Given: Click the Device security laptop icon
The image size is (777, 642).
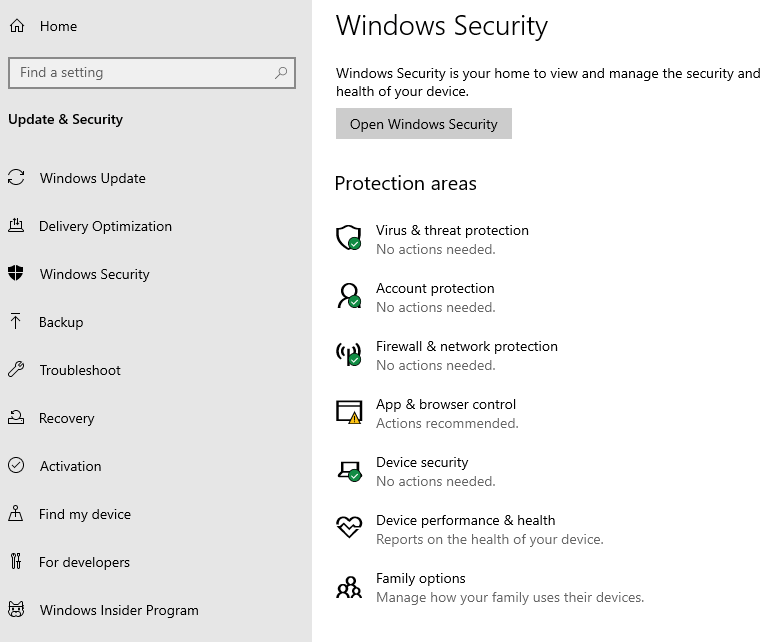Looking at the screenshot, I should click(x=349, y=471).
